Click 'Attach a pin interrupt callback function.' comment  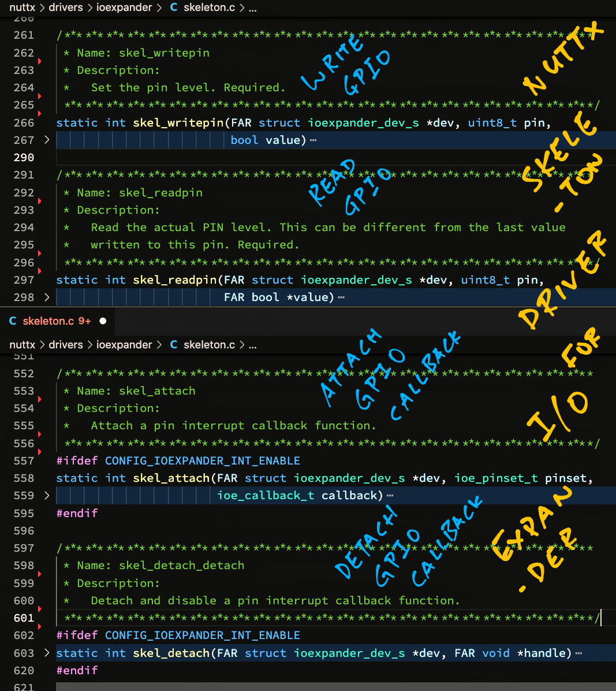(233, 426)
